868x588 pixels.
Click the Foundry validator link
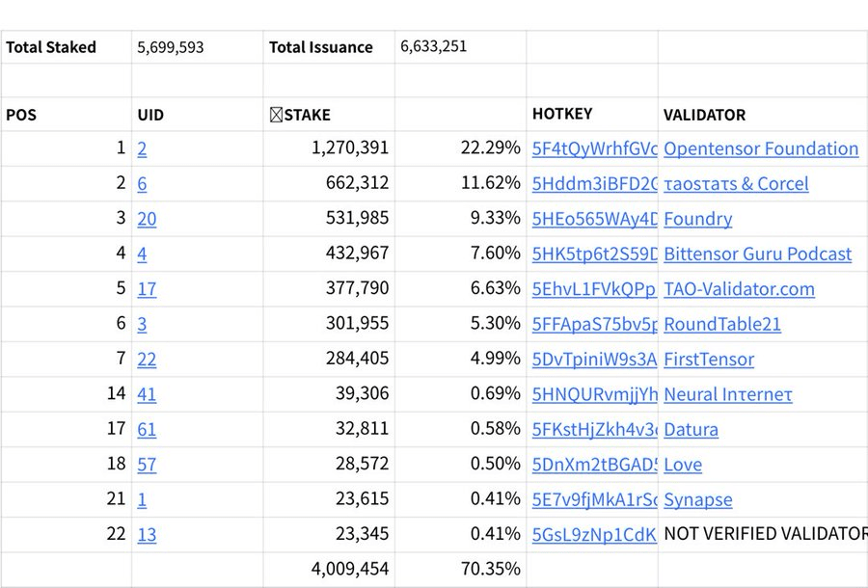click(697, 219)
